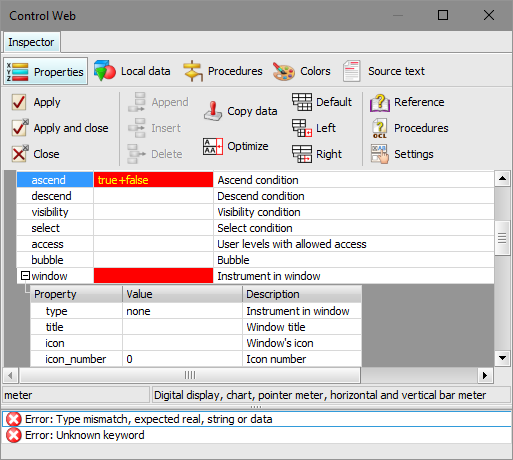Image resolution: width=513 pixels, height=460 pixels.
Task: Click the Copy data stamp icon
Action: pos(213,111)
